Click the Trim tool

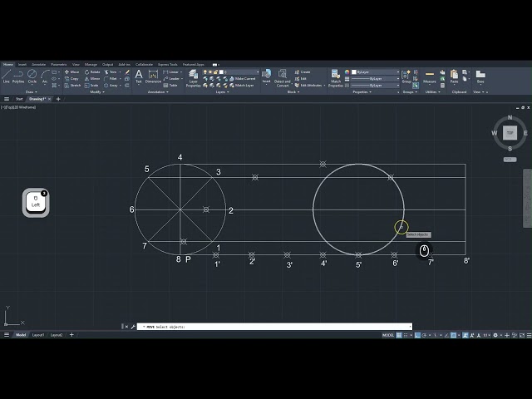(111, 72)
